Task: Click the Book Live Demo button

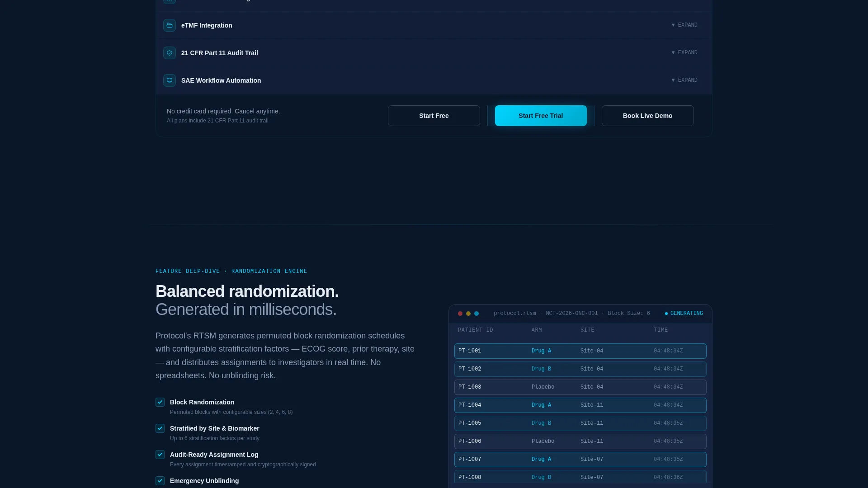Action: coord(648,116)
